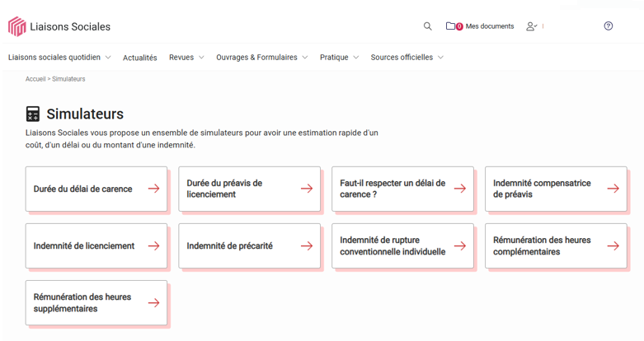Open Indemnité de licenciement simulator
This screenshot has height=341, width=644.
(x=96, y=245)
